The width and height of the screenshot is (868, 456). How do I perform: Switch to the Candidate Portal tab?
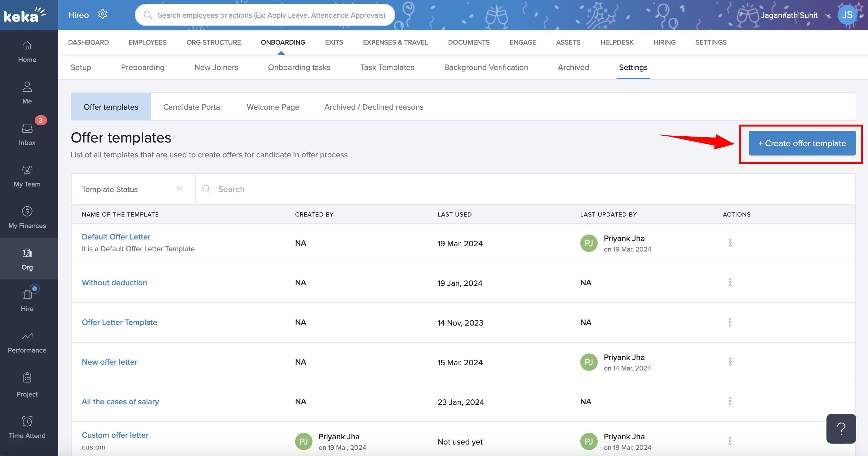[193, 107]
